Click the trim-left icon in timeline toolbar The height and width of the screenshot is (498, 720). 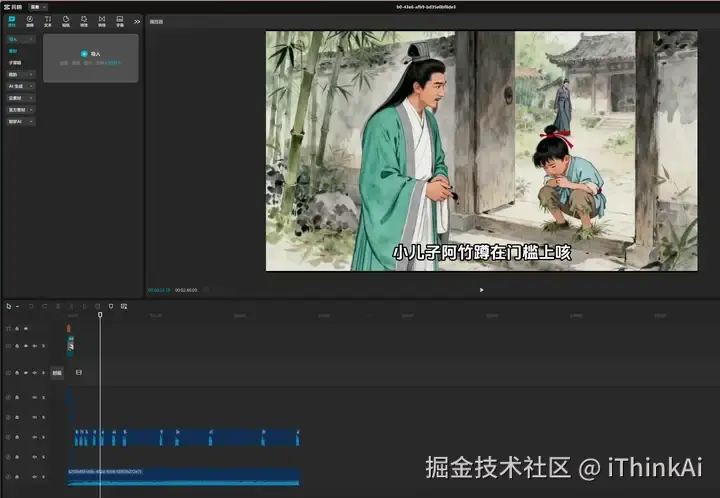pos(71,306)
